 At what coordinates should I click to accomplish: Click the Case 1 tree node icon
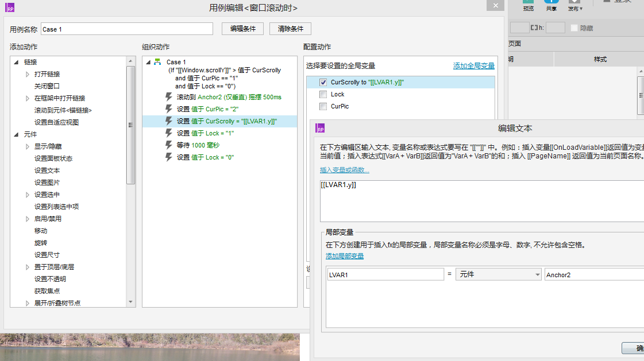(157, 62)
